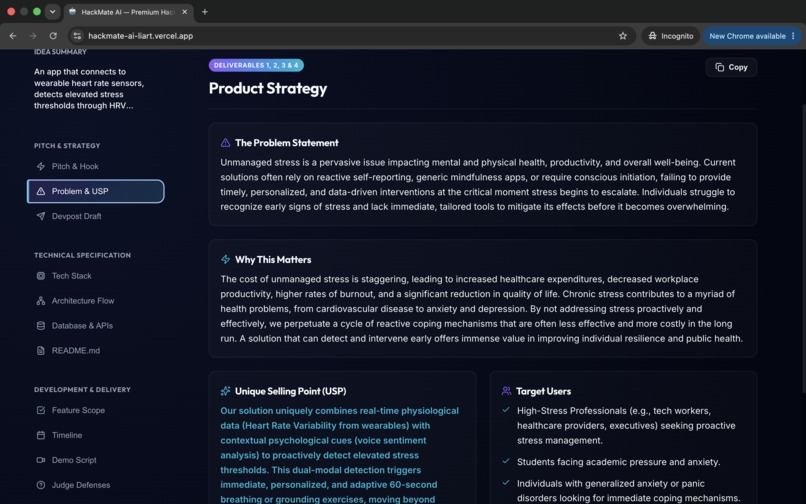
Task: Click the address bar URL
Action: [140, 36]
